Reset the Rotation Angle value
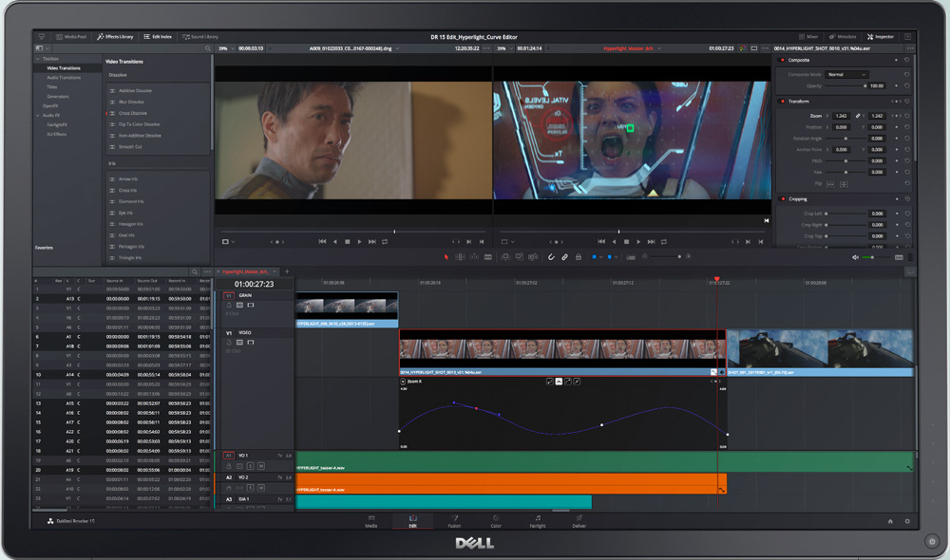The height and width of the screenshot is (560, 950). (907, 139)
